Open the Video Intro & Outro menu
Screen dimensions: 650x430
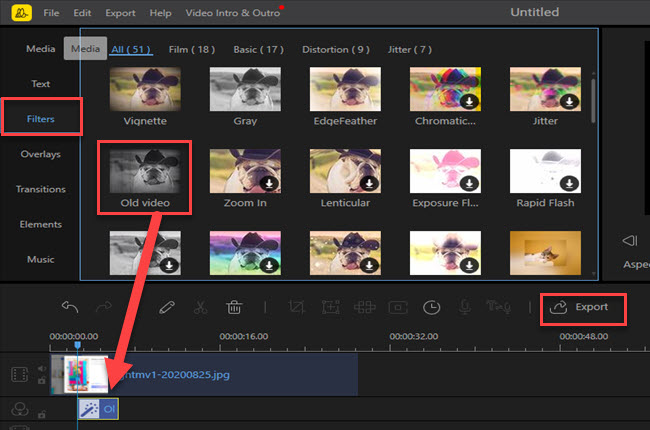(232, 13)
